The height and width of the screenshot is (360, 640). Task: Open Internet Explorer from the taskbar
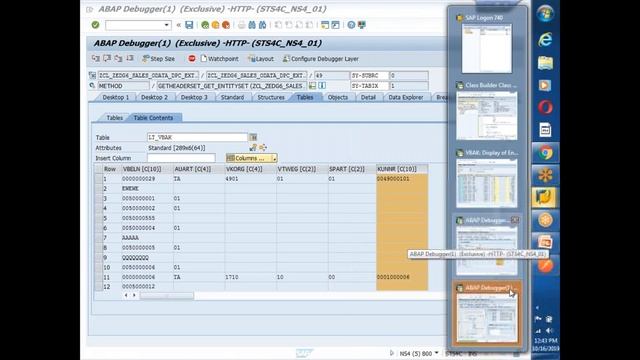(x=545, y=39)
